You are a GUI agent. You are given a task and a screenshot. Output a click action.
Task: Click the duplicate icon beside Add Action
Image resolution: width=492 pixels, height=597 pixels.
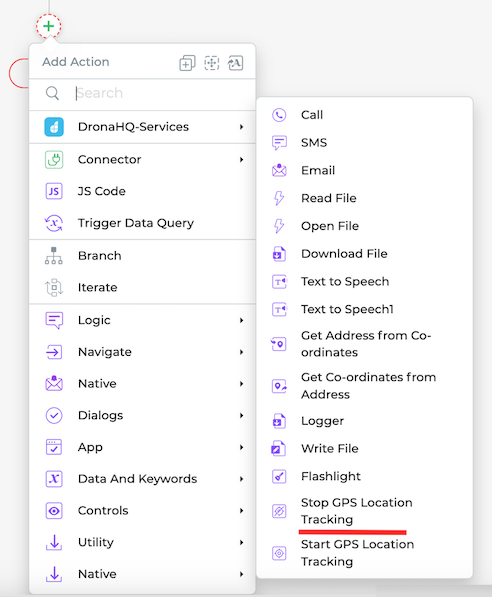pos(187,63)
